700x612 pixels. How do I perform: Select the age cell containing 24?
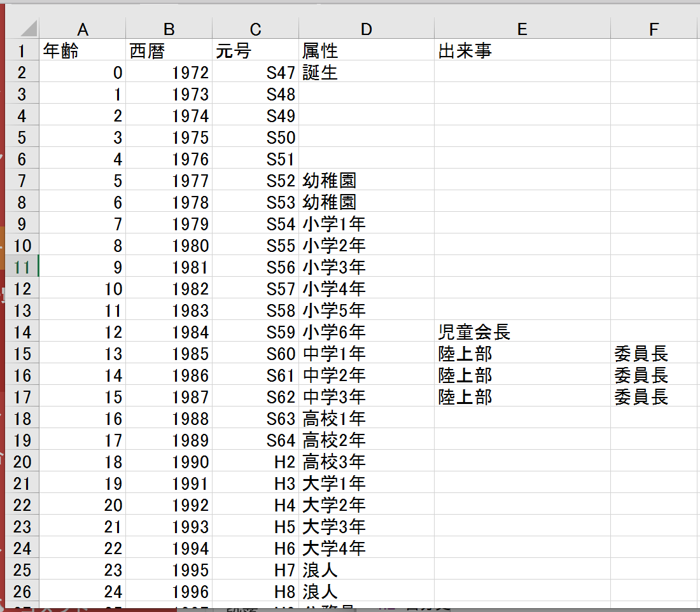tap(83, 592)
